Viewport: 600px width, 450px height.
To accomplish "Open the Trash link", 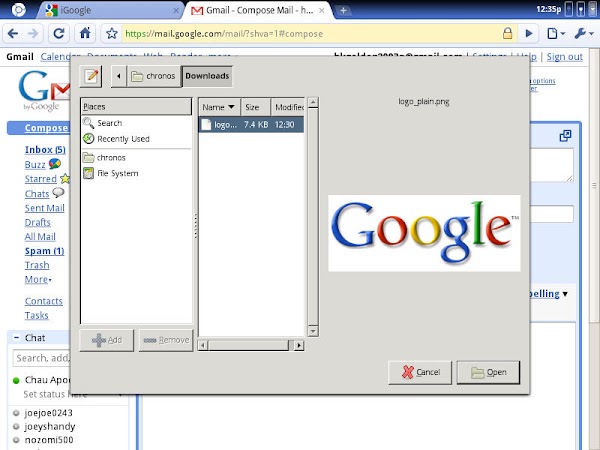I will coord(37,265).
